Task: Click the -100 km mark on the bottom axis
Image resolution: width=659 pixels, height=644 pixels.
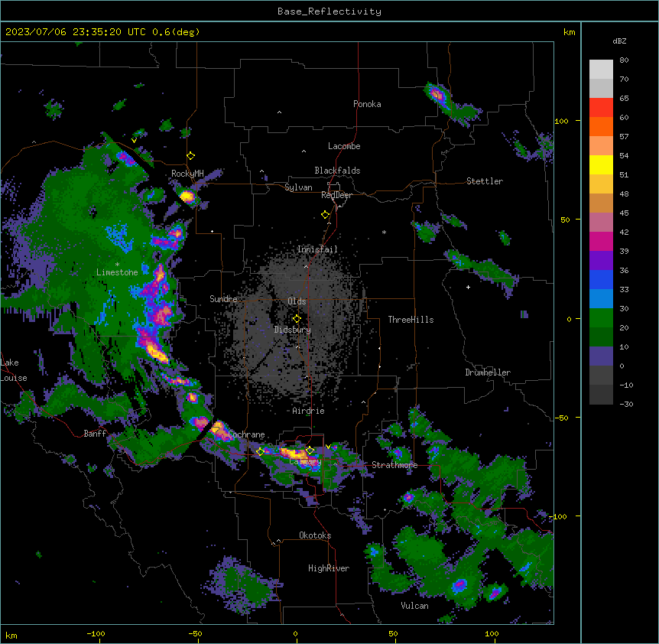Action: click(x=96, y=633)
